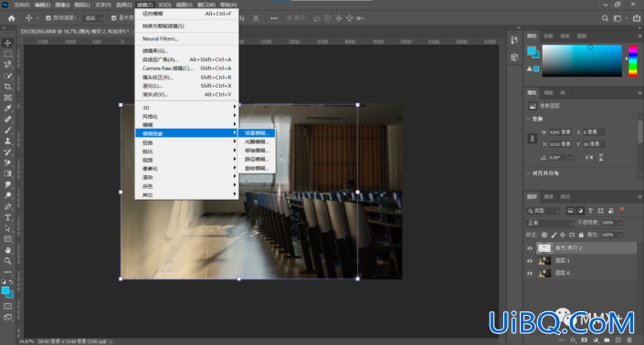Toggle the 自动选择 checkbox
Screen dimensions: 644x345
48,18
